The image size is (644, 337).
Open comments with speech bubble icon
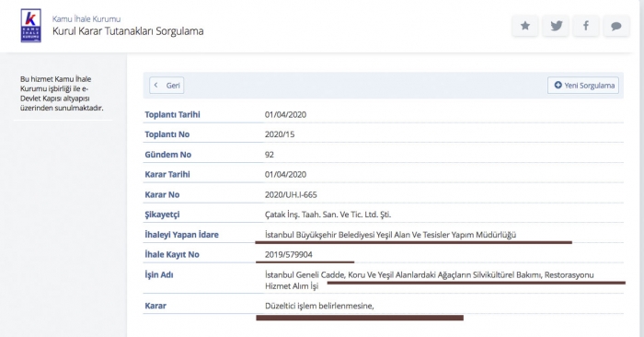click(x=616, y=26)
